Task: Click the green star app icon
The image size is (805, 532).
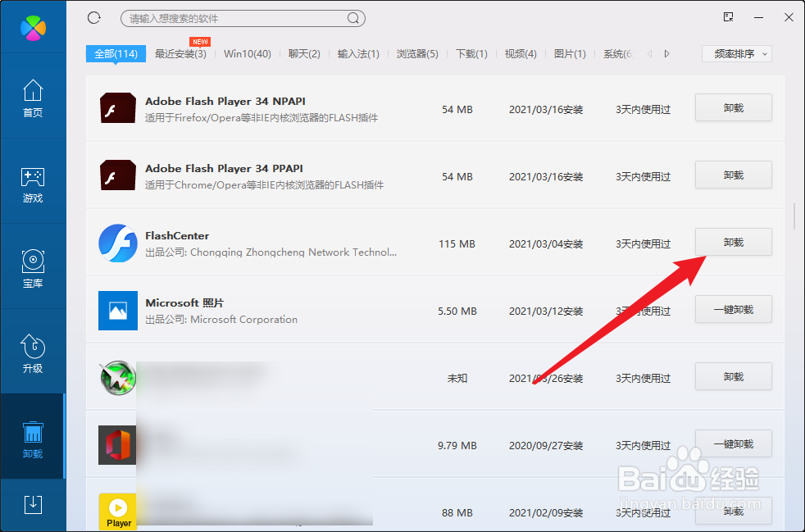Action: coord(117,378)
